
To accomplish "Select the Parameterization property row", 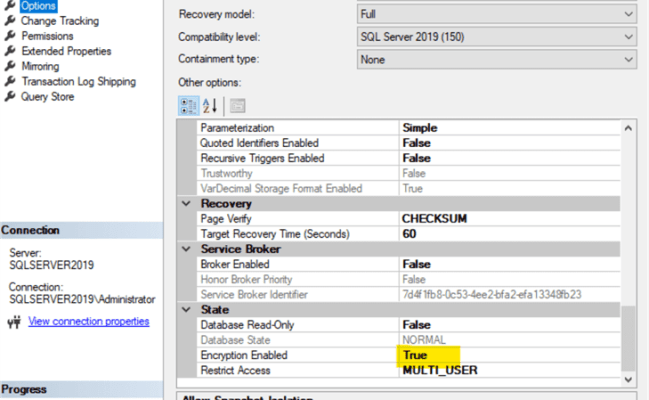I will (x=409, y=128).
